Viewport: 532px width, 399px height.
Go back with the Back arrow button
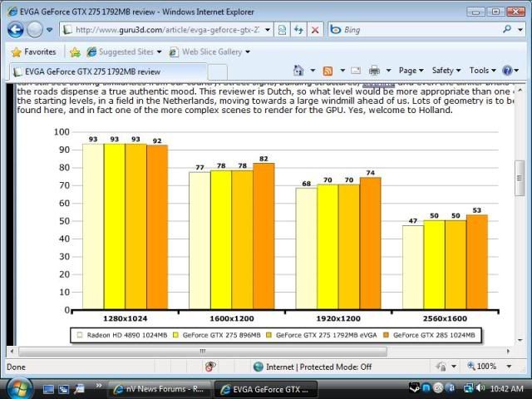[16, 30]
